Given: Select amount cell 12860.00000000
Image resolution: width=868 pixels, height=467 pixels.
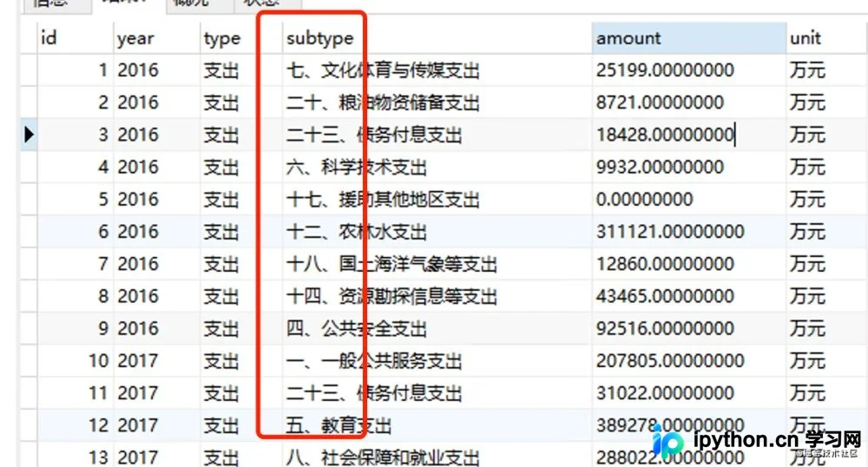Looking at the screenshot, I should tap(689, 263).
